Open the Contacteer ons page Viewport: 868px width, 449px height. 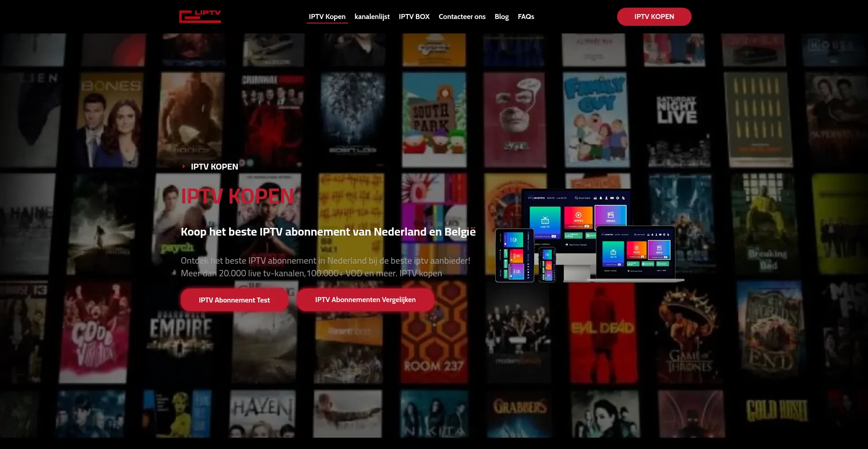(x=462, y=17)
